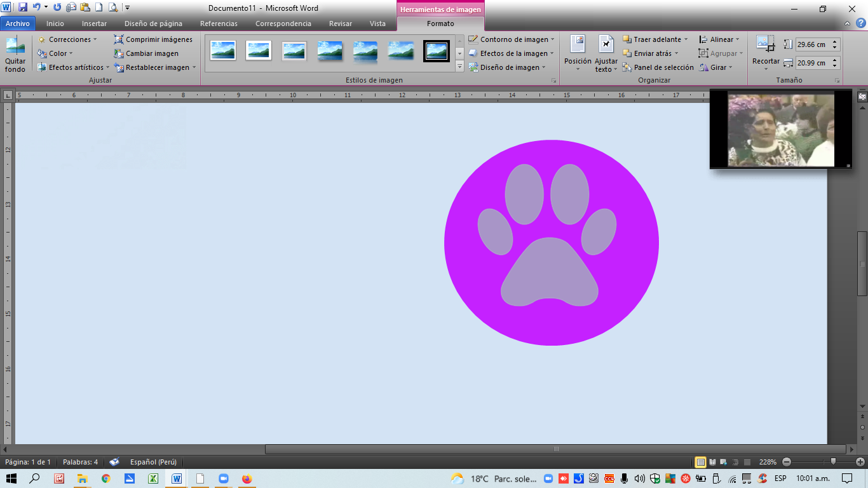Open the Insertar ribbon tab
The width and height of the screenshot is (868, 488).
[x=94, y=24]
